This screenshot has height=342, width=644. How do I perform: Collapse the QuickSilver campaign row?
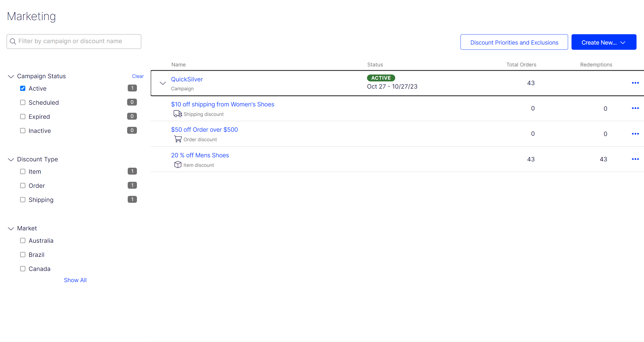pyautogui.click(x=163, y=83)
